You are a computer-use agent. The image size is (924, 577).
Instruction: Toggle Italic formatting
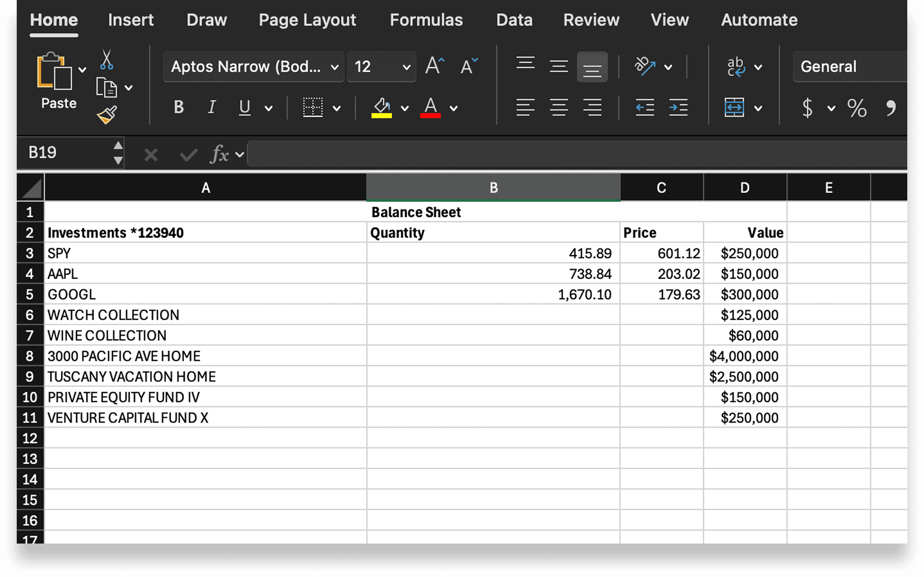[x=212, y=107]
